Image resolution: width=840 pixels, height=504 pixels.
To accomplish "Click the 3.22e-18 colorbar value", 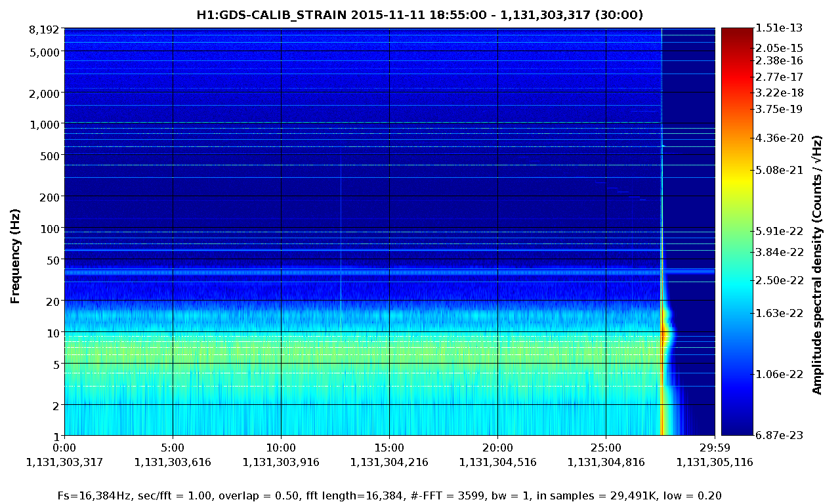I will (x=779, y=93).
